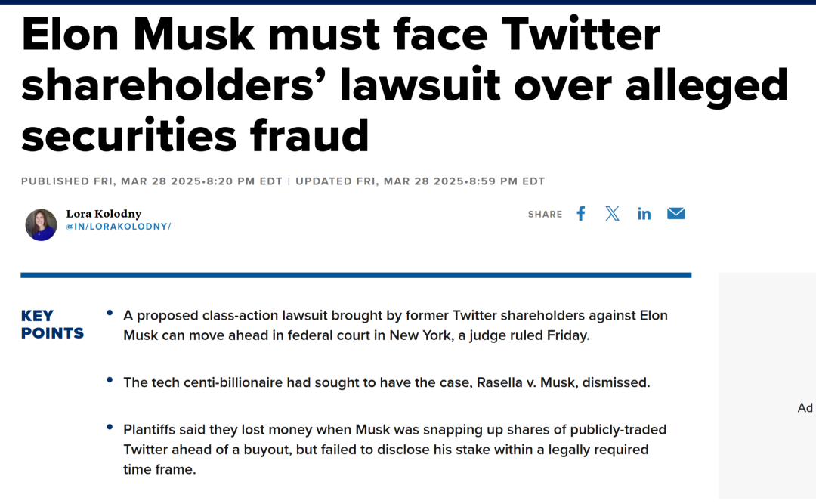Viewport: 816px width, 504px height.
Task: Click the blue divider line below author
Action: click(x=356, y=275)
